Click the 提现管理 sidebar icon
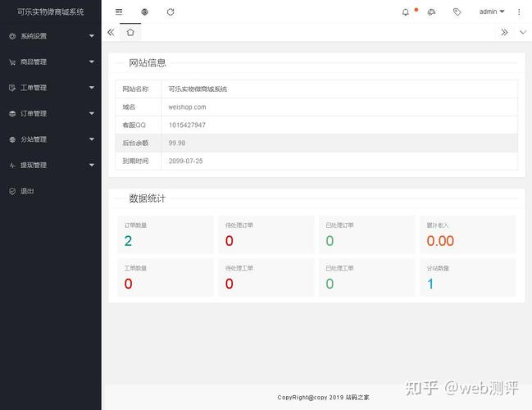 point(12,166)
